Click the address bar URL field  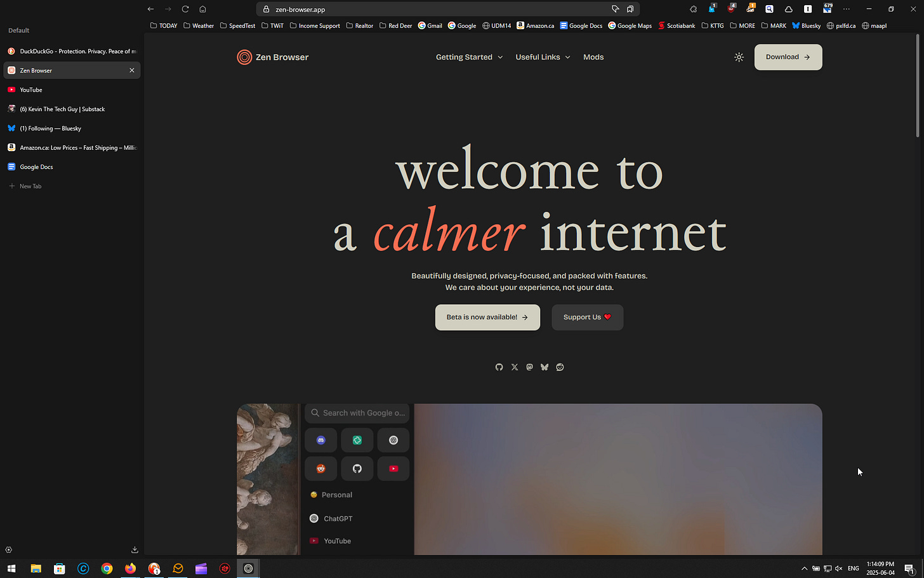click(447, 10)
